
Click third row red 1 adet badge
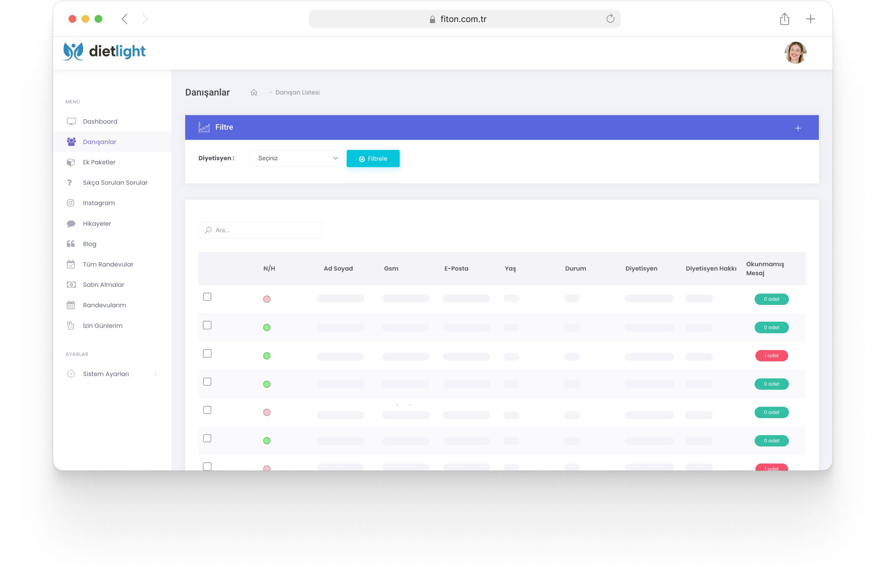pos(772,355)
